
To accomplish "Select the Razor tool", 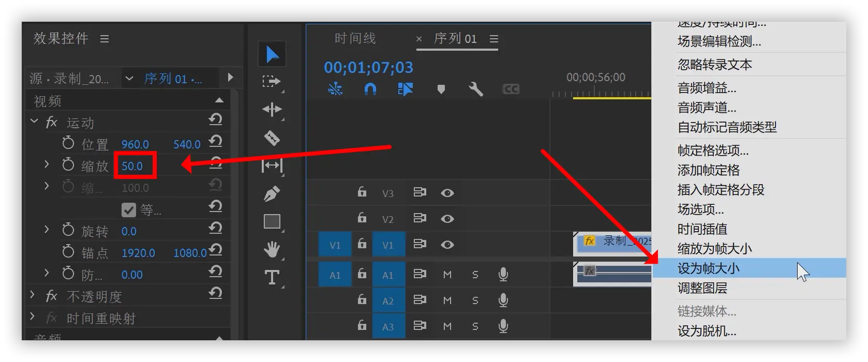I will [272, 138].
